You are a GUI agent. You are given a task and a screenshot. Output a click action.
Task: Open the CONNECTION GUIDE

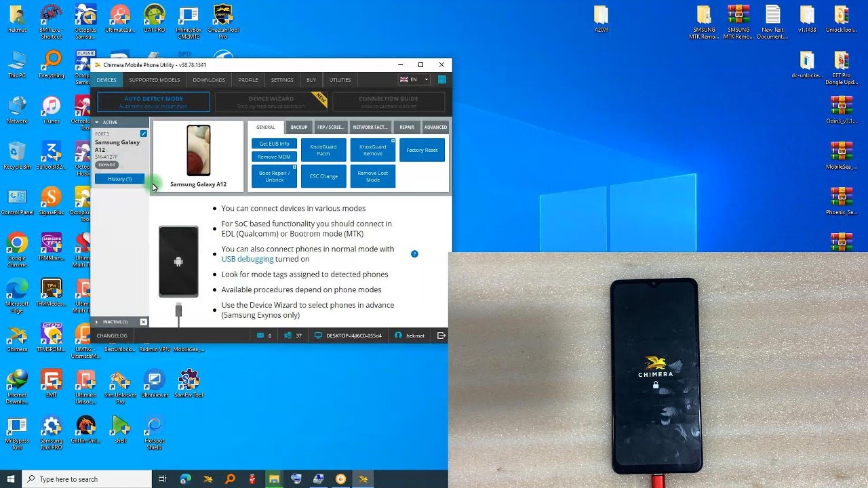point(389,102)
